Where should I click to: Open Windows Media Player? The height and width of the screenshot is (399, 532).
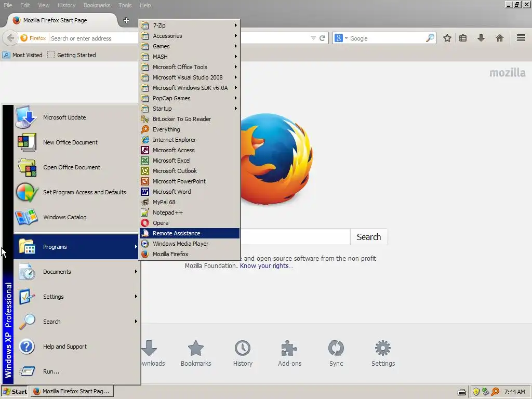(189, 244)
